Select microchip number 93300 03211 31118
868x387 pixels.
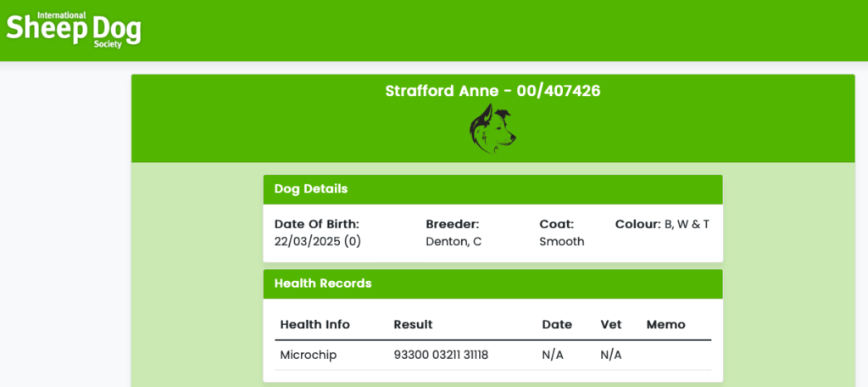[441, 356]
